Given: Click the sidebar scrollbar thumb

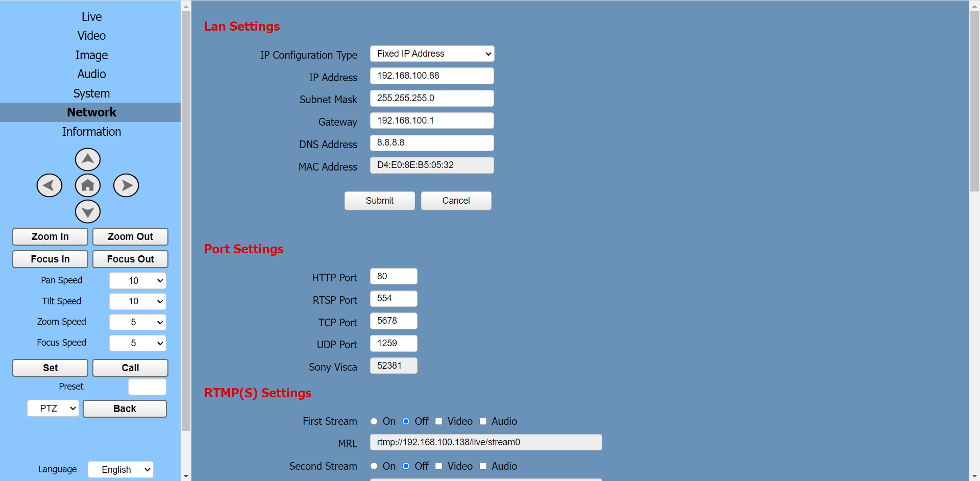Looking at the screenshot, I should coord(186,221).
